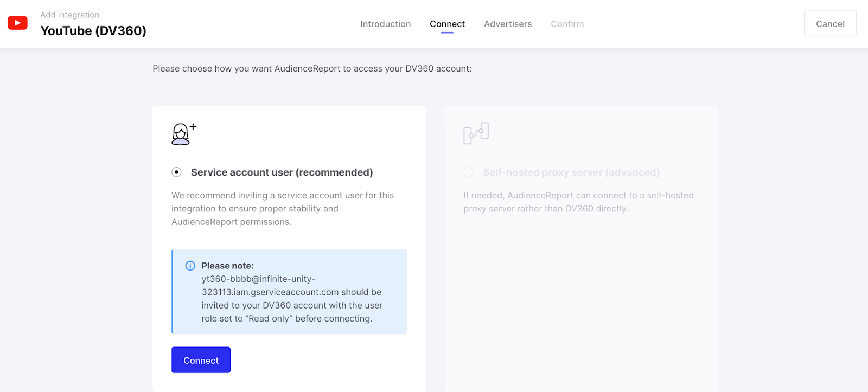Click the 'We recommend inviting a service account' description

(283, 209)
